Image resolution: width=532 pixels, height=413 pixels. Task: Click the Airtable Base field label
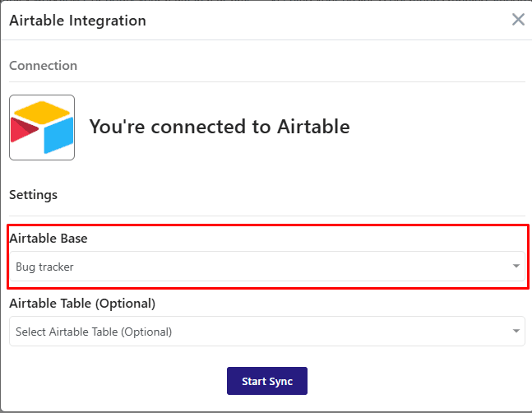pos(49,239)
